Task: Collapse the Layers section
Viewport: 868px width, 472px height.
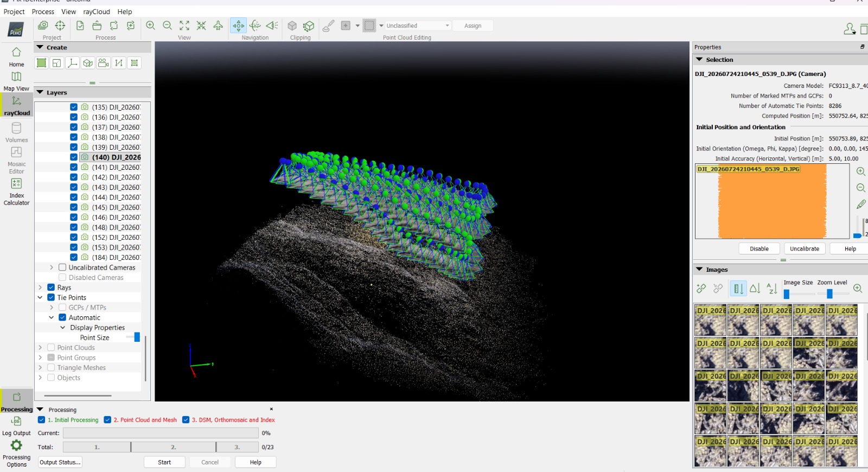Action: (40, 93)
